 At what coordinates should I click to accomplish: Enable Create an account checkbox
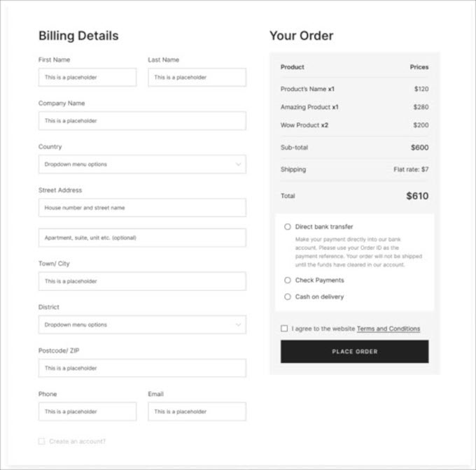(42, 441)
